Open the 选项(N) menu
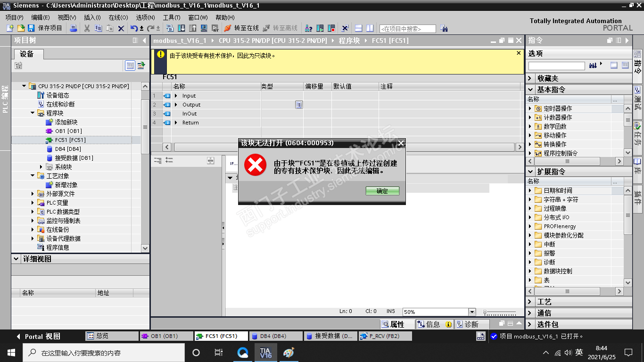This screenshot has height=362, width=644. click(145, 17)
